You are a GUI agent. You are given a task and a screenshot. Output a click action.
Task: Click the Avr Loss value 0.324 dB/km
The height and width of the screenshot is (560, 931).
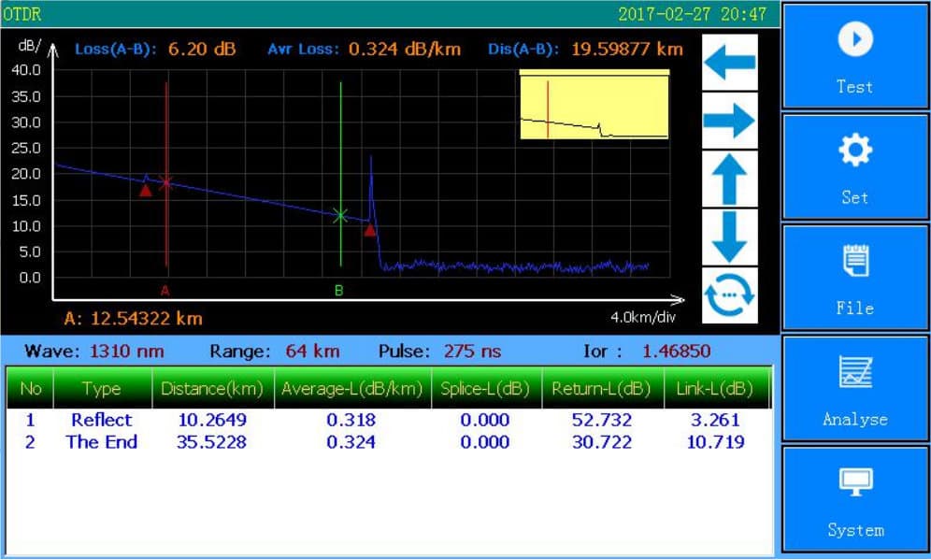pyautogui.click(x=405, y=49)
